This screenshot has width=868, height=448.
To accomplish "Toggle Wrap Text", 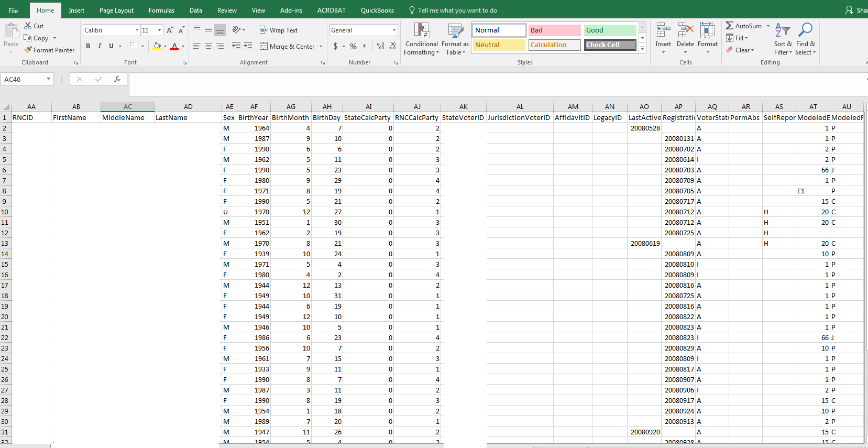I will click(279, 30).
